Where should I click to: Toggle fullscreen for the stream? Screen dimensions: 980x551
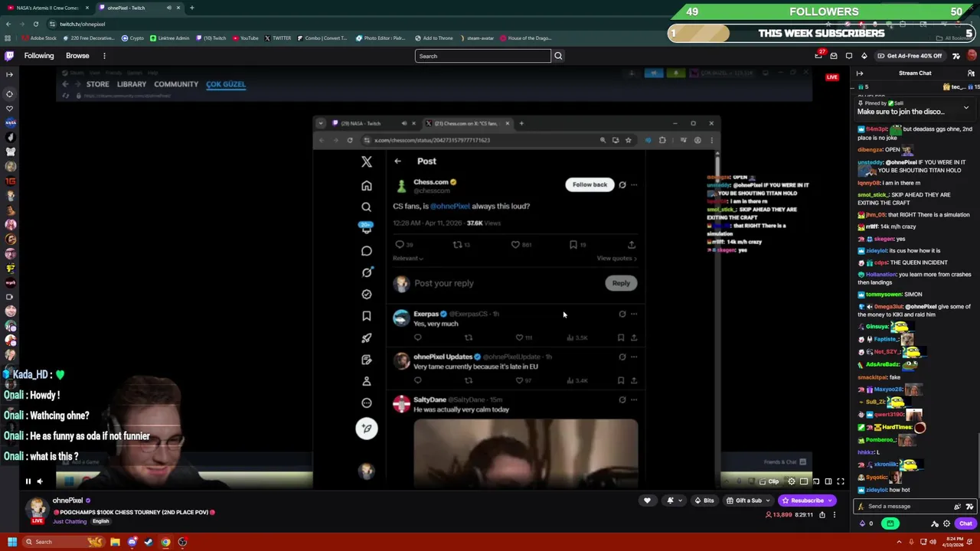point(841,481)
